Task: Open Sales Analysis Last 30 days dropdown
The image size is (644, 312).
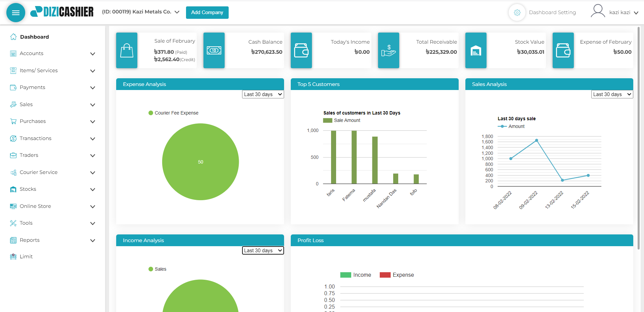Action: click(612, 94)
